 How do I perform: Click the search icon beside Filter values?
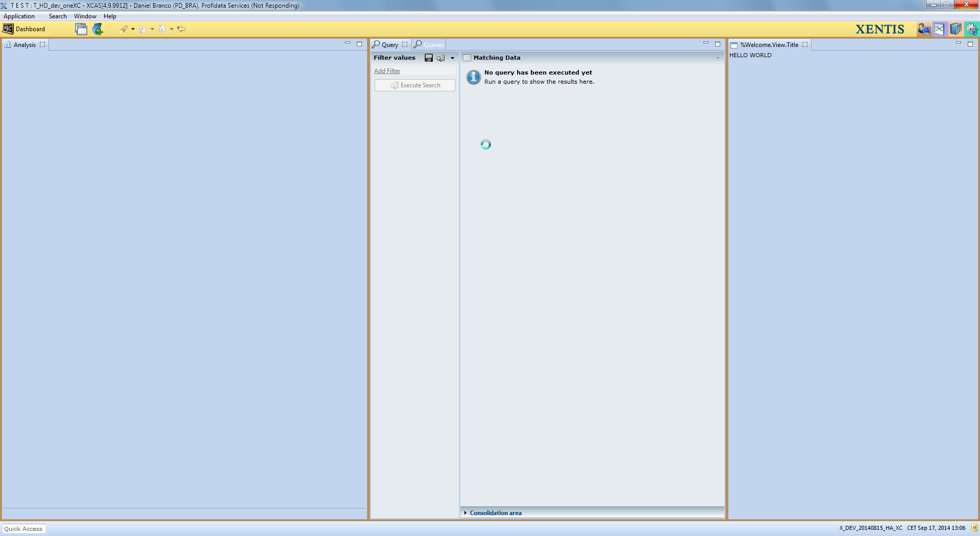pos(441,58)
